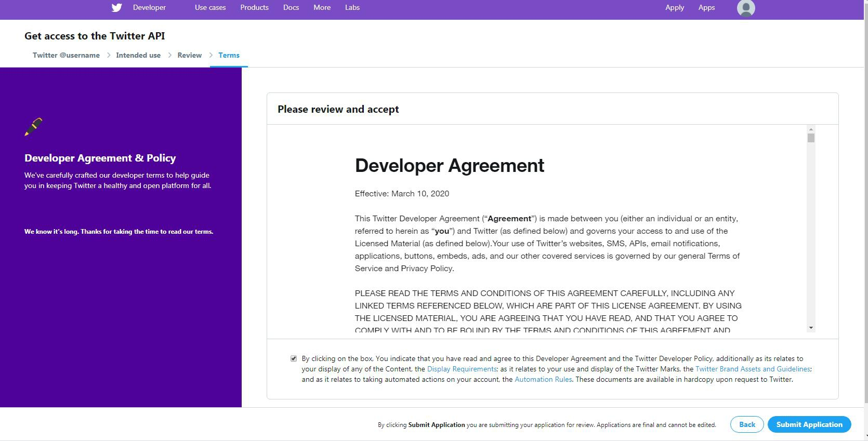Screen dimensions: 868x441
Task: Open the Automation Rules link
Action: (x=543, y=379)
